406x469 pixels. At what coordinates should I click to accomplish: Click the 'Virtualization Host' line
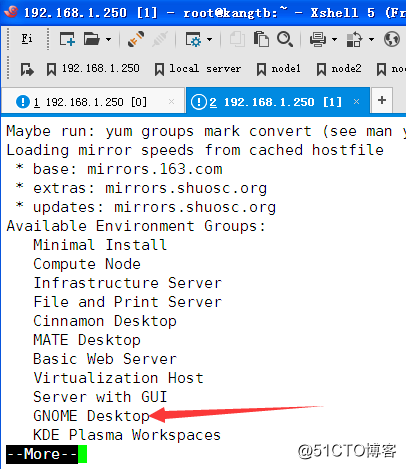pos(118,378)
